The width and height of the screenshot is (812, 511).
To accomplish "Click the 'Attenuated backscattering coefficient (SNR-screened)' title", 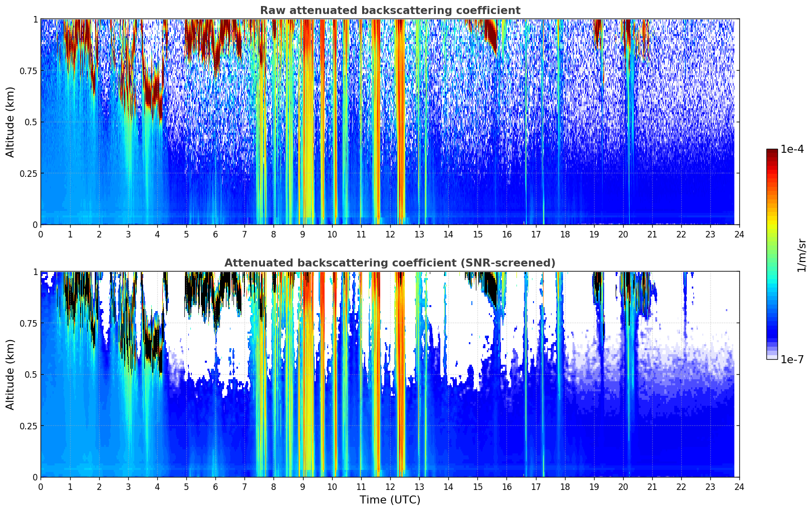I will click(x=390, y=263).
